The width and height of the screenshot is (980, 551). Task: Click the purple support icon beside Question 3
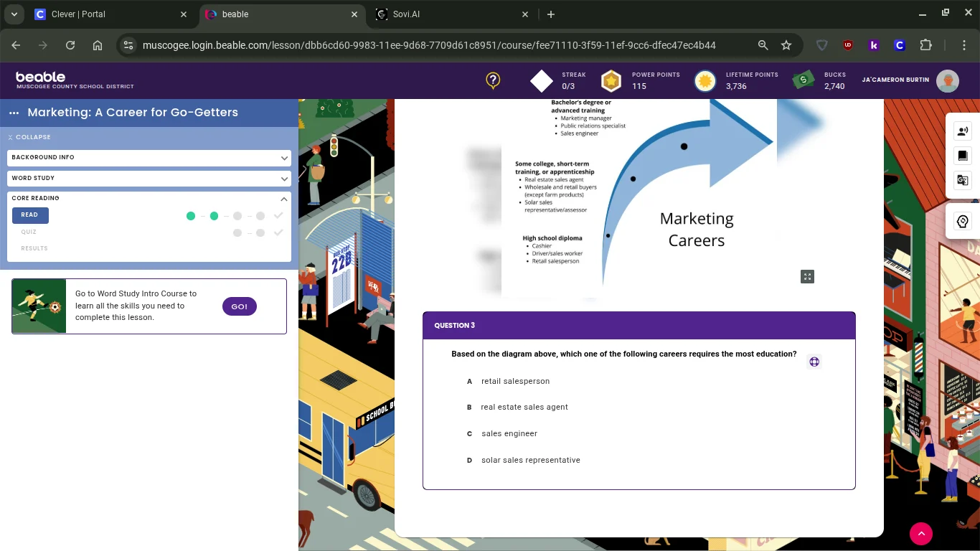click(814, 362)
